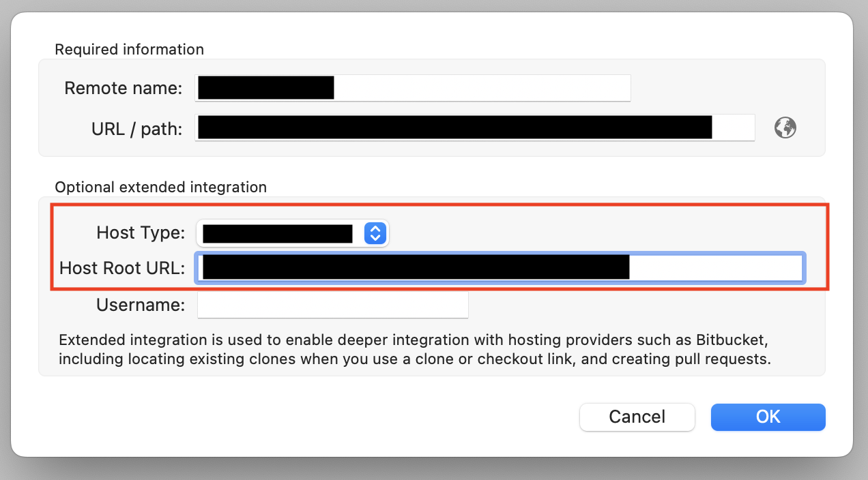Confirm the dialog with OK
This screenshot has height=480, width=868.
tap(768, 417)
